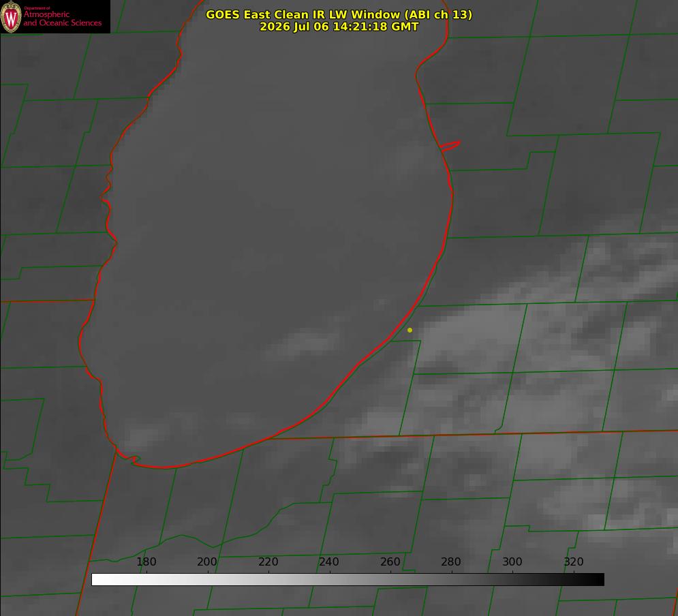Click the 200 colorbar label

tap(207, 561)
